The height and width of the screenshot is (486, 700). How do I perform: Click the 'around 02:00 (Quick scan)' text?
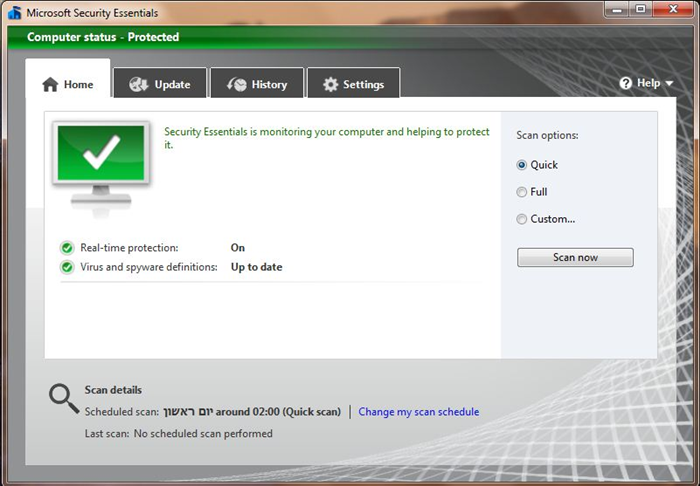[278, 411]
